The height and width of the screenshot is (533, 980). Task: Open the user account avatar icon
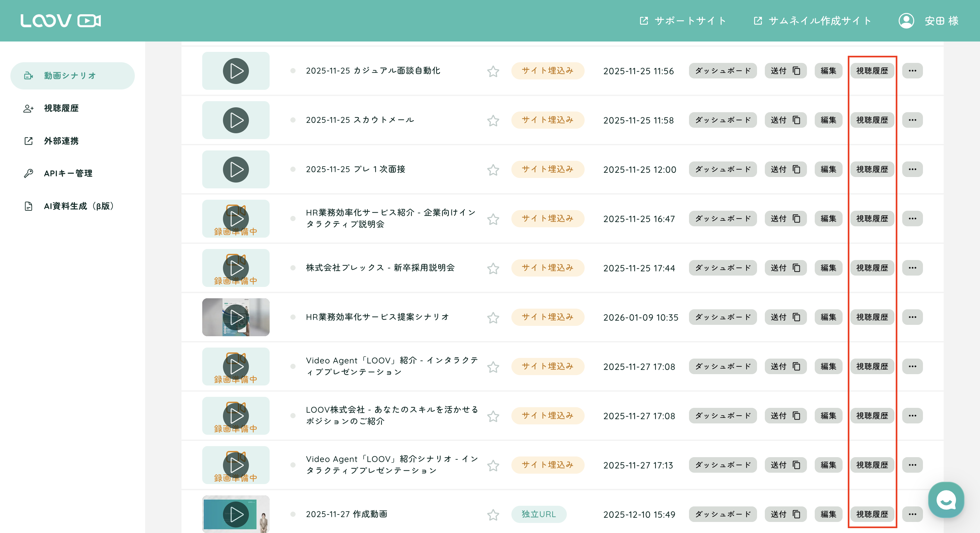coord(906,20)
